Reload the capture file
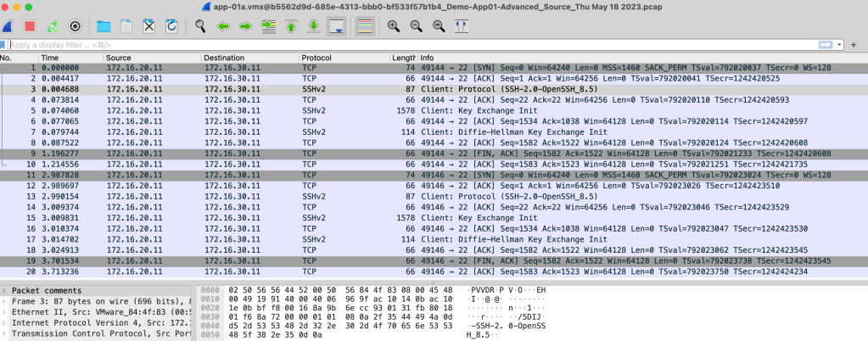Image resolution: width=868 pixels, height=341 pixels. [171, 26]
